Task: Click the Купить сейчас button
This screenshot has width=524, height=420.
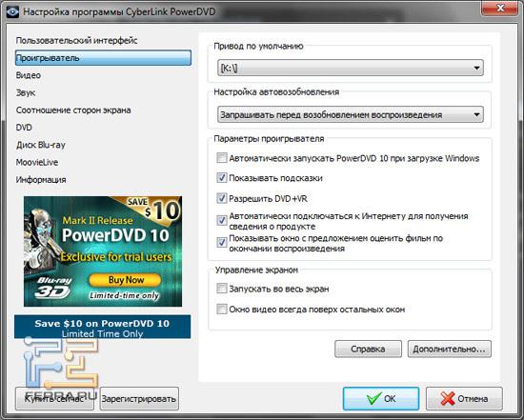Action: 54,399
